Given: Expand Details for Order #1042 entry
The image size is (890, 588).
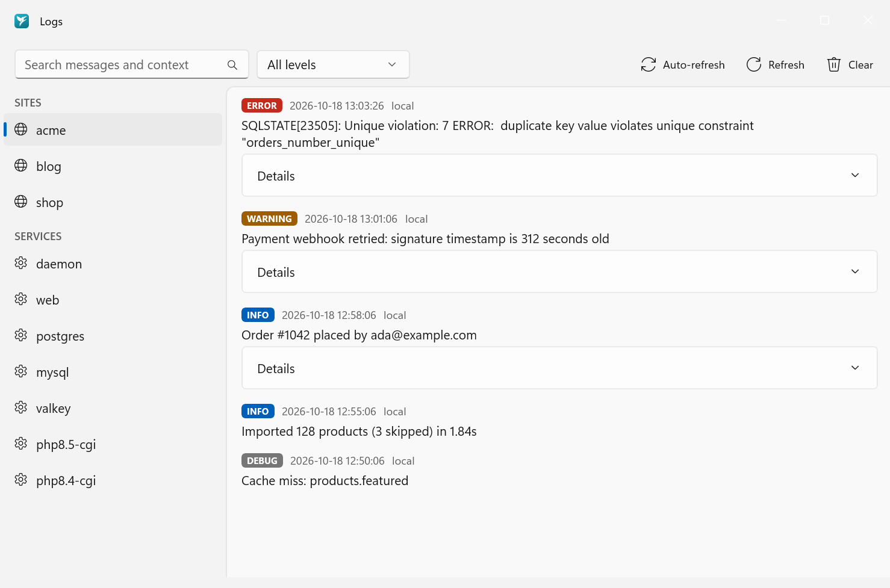Looking at the screenshot, I should [x=559, y=368].
